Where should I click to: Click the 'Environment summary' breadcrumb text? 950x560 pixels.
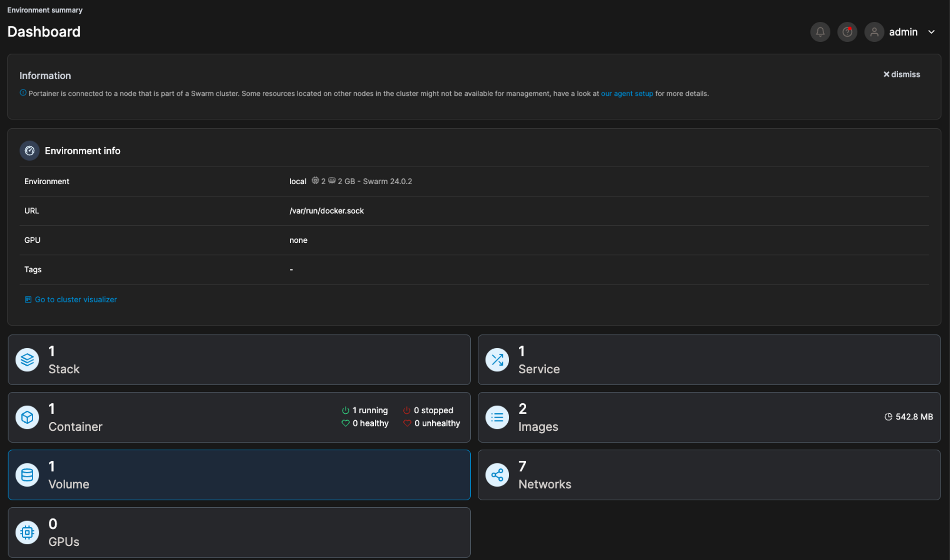click(45, 10)
